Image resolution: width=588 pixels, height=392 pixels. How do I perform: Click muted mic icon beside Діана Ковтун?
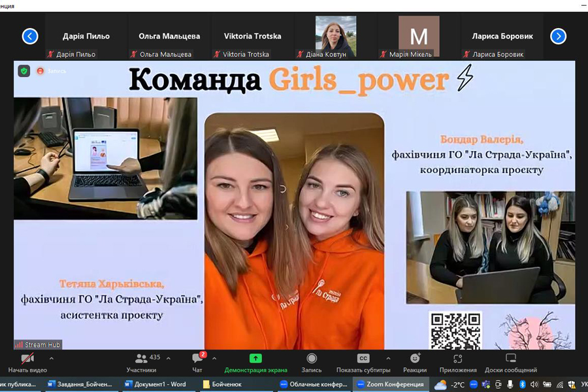(300, 54)
